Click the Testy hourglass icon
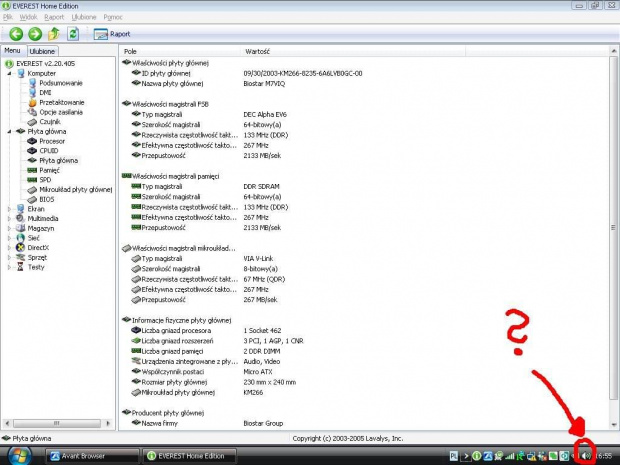 pyautogui.click(x=21, y=267)
